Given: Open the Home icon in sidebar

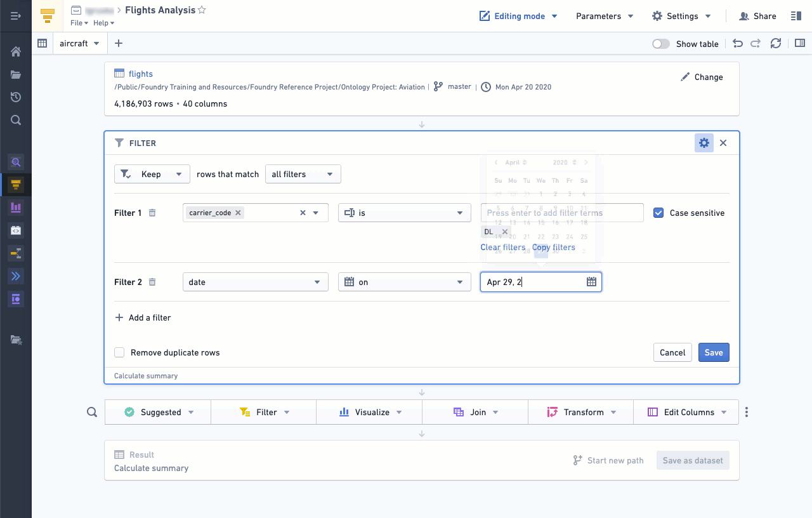Looking at the screenshot, I should pos(16,51).
